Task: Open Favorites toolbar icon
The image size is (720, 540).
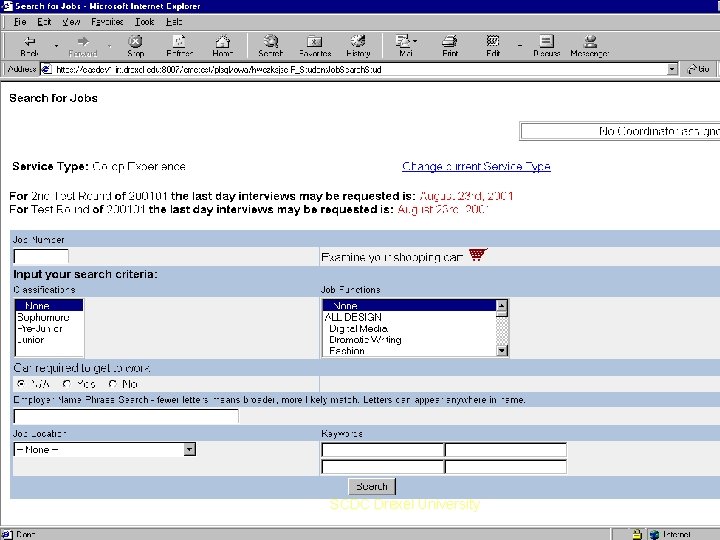Action: pos(315,46)
